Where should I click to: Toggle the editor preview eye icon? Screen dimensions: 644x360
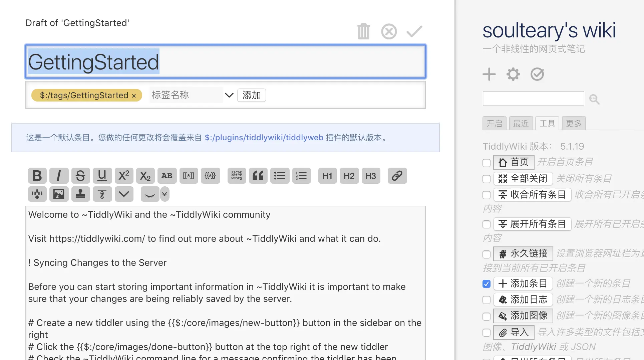(149, 194)
